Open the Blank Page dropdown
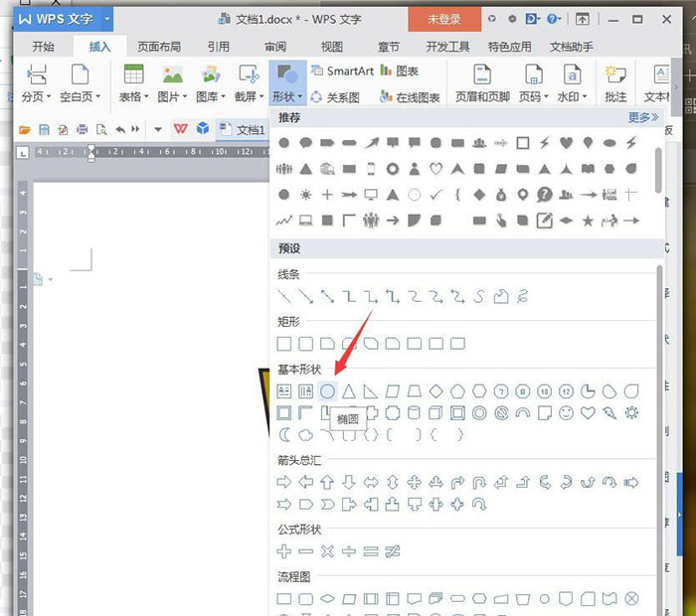The height and width of the screenshot is (616, 696). tap(80, 84)
